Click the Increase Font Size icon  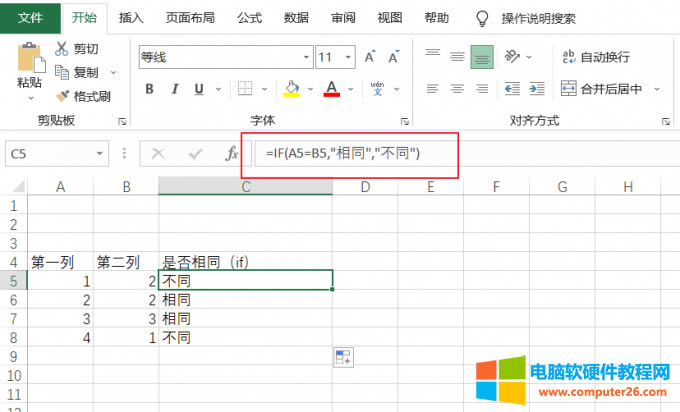pos(370,57)
